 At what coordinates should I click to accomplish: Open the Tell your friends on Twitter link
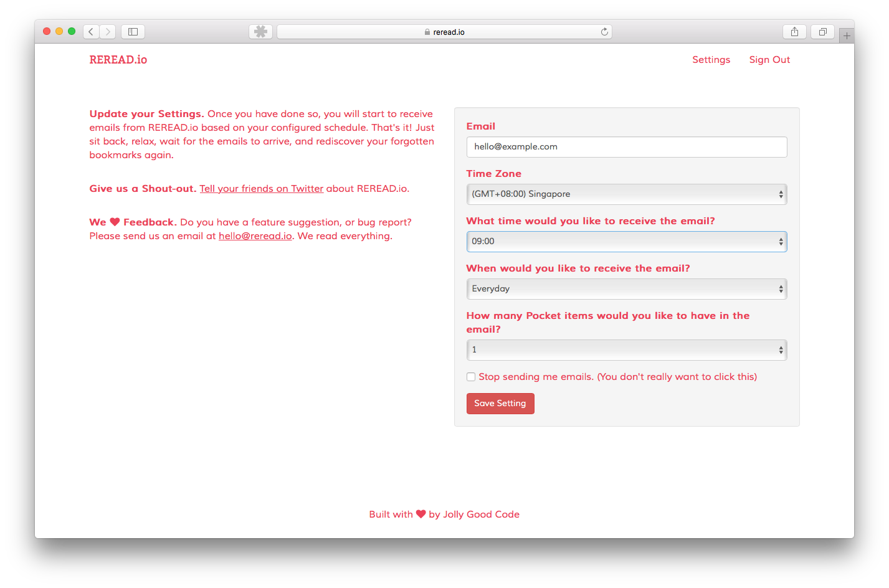point(261,188)
